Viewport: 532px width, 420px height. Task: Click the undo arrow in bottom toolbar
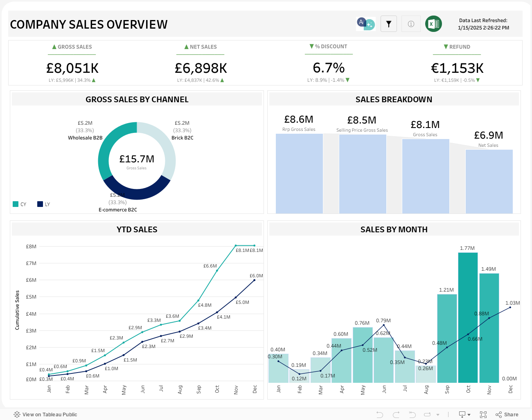380,415
